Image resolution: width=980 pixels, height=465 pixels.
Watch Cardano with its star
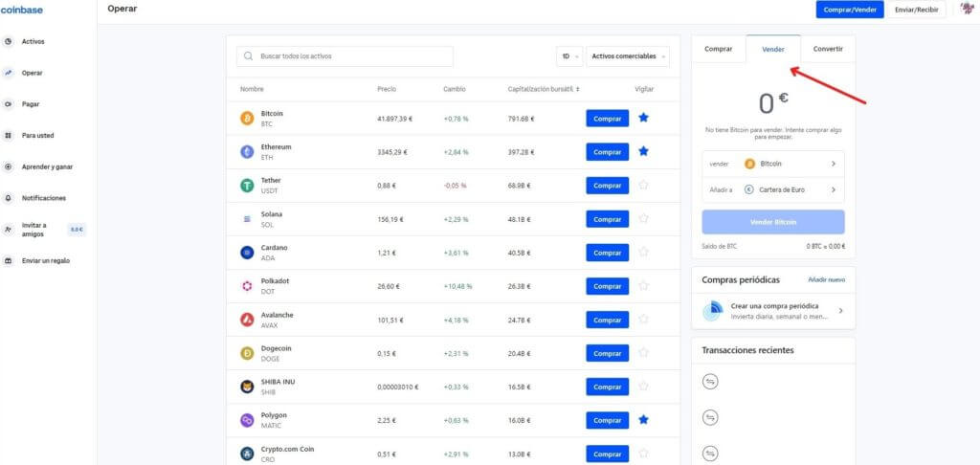click(644, 252)
